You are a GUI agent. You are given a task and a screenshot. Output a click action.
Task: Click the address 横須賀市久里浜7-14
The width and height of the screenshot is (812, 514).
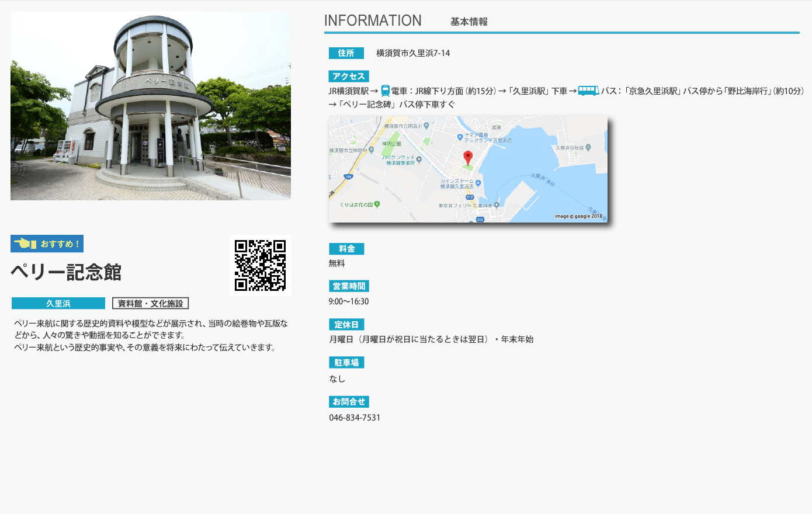413,53
